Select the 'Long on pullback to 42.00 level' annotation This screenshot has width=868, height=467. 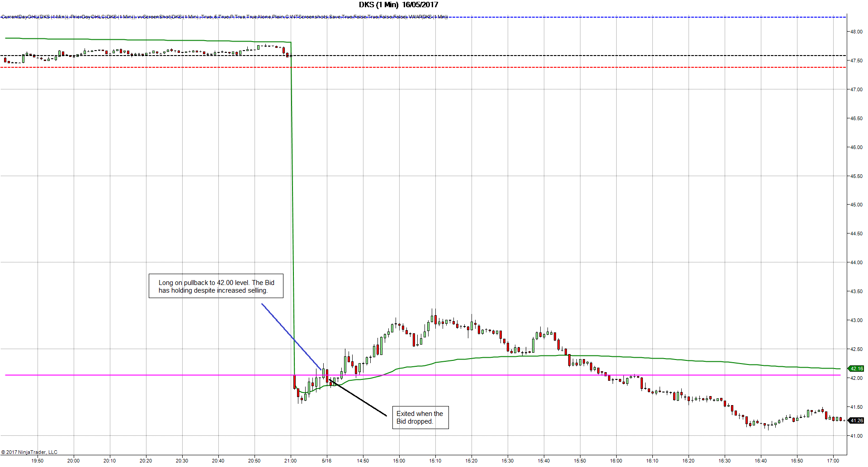click(216, 286)
